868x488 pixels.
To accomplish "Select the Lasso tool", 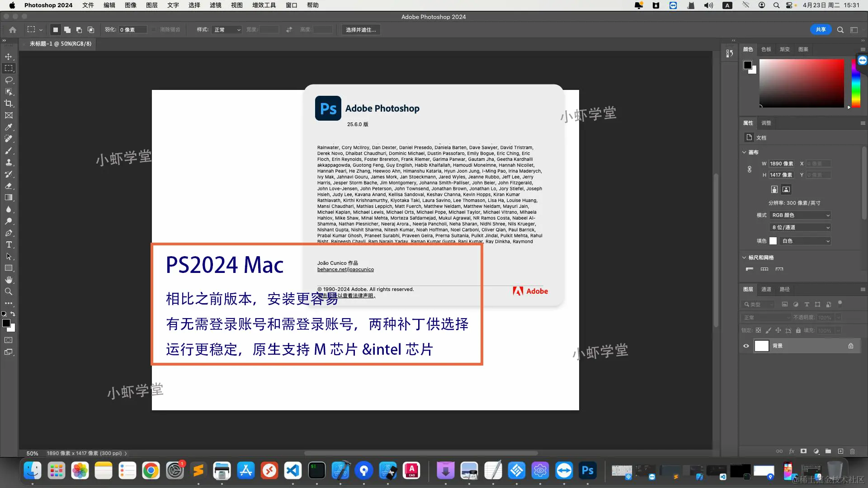I will [9, 80].
